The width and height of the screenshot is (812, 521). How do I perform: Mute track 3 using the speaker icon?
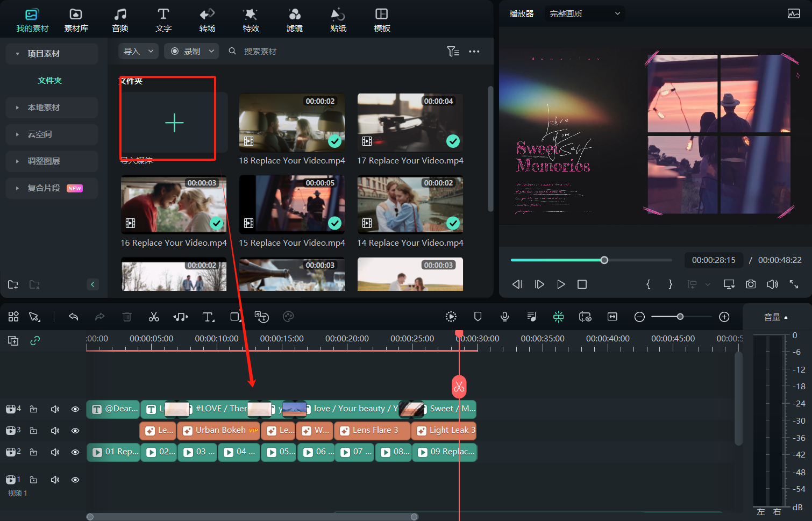(55, 431)
